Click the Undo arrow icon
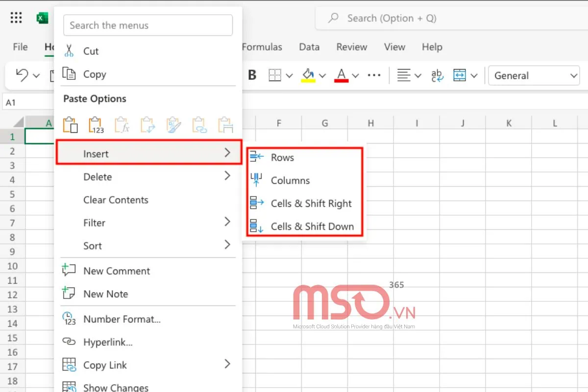The height and width of the screenshot is (392, 588). click(x=22, y=75)
